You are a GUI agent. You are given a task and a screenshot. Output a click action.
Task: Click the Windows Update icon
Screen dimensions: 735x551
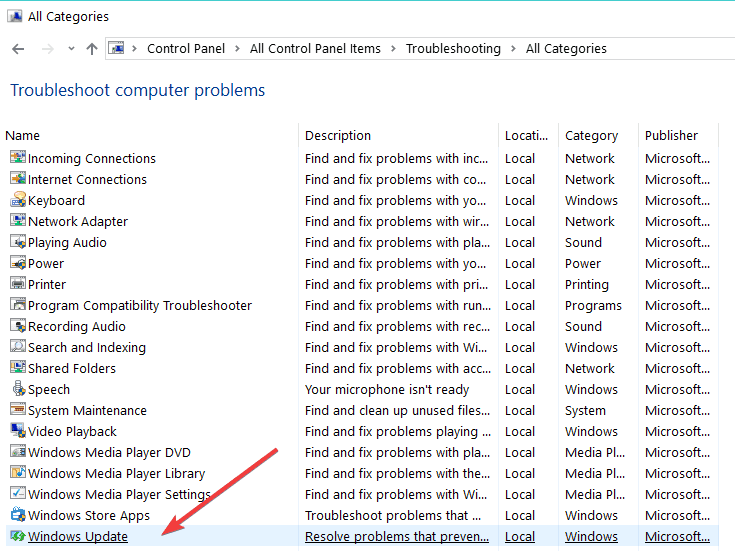pos(18,536)
